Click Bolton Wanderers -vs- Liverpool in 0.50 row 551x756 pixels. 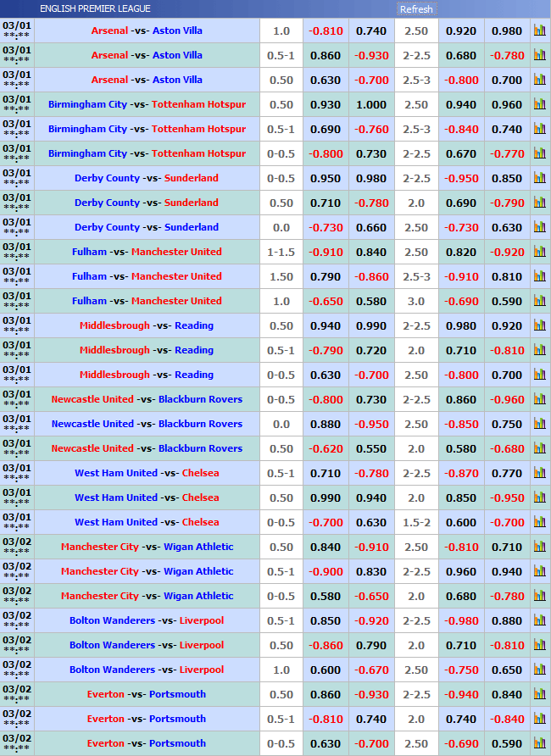pyautogui.click(x=147, y=645)
